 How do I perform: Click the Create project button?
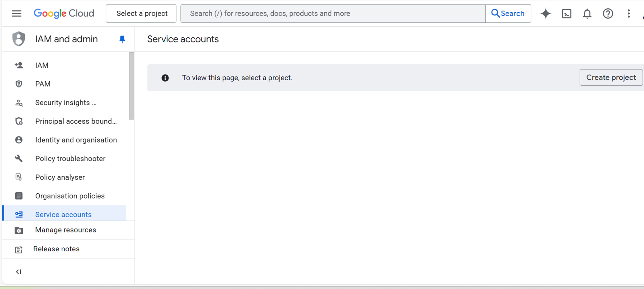[x=611, y=77]
